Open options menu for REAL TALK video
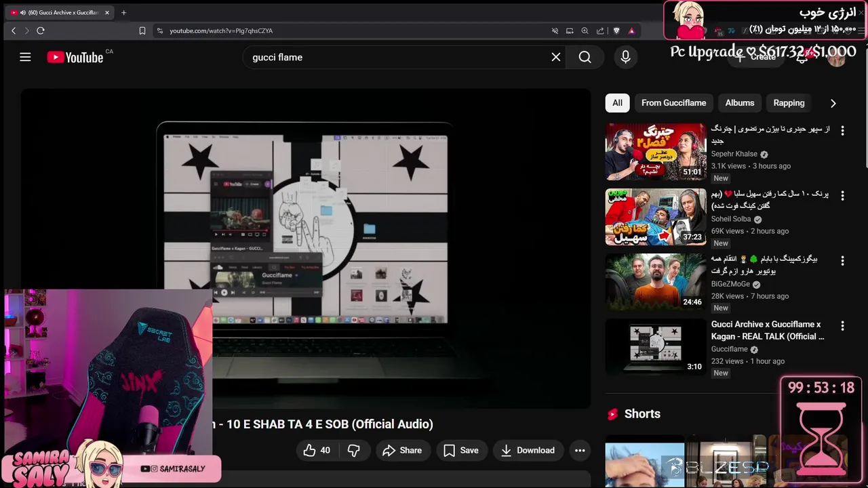 tap(842, 325)
